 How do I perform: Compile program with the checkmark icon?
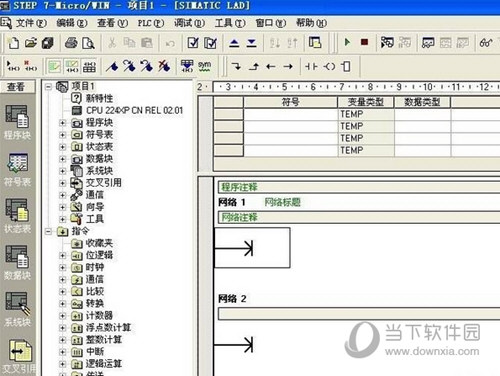tap(193, 43)
